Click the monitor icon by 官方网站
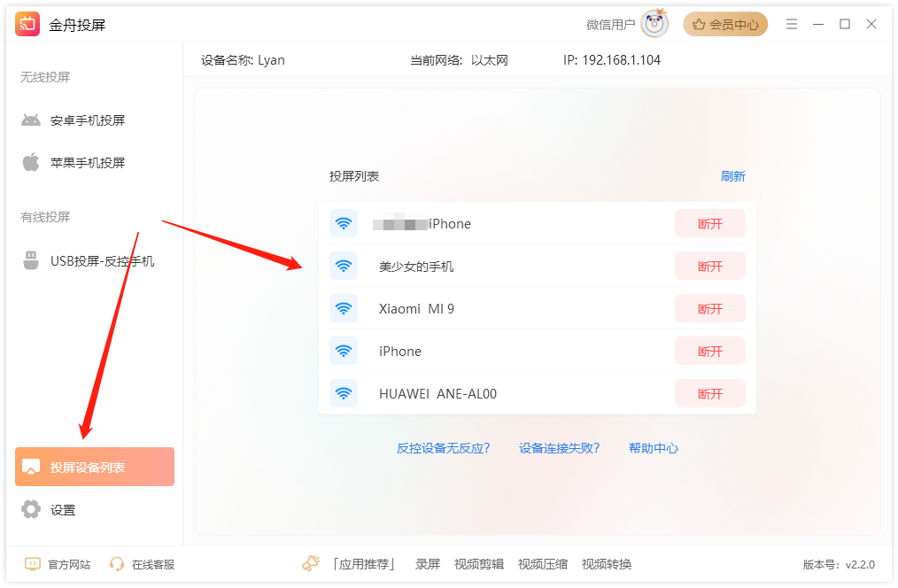This screenshot has height=588, width=898. 33,564
